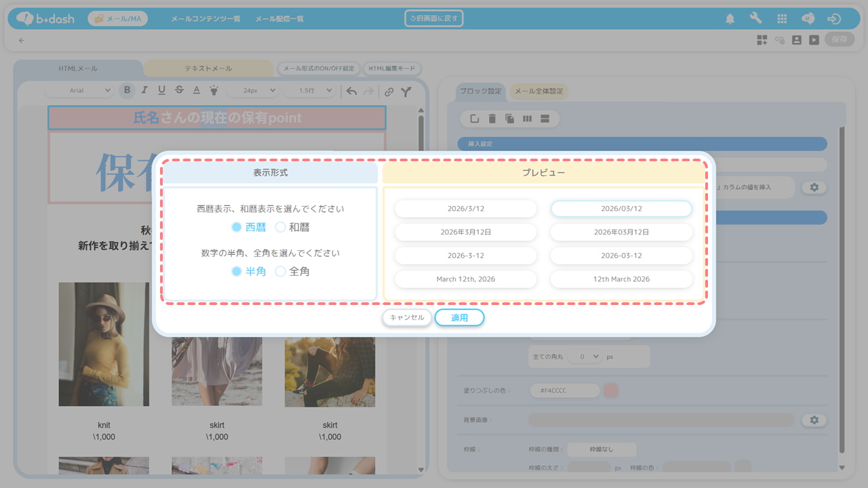Image resolution: width=868 pixels, height=488 pixels.
Task: Click the notification bell icon
Action: [x=730, y=19]
